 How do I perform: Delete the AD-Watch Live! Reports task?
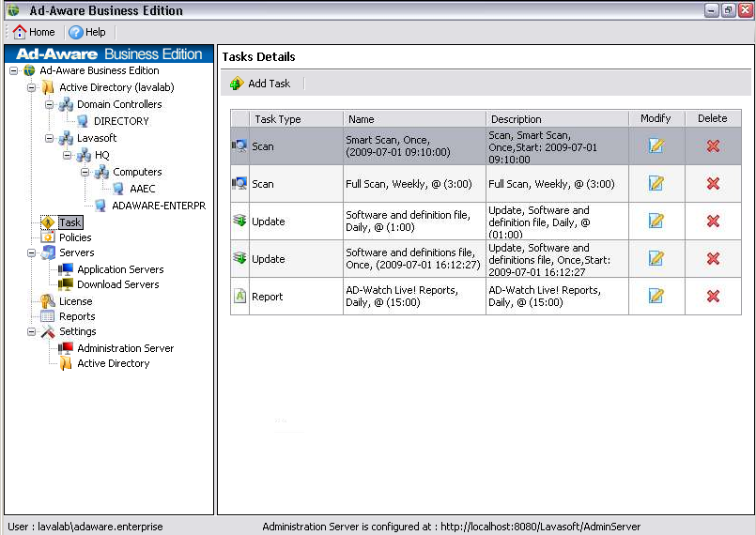713,296
